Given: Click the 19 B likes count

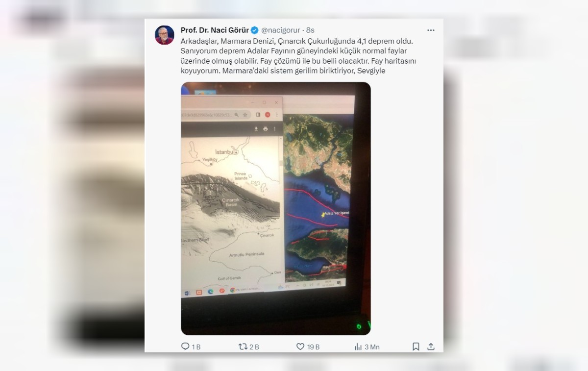Looking at the screenshot, I should click(x=314, y=347).
